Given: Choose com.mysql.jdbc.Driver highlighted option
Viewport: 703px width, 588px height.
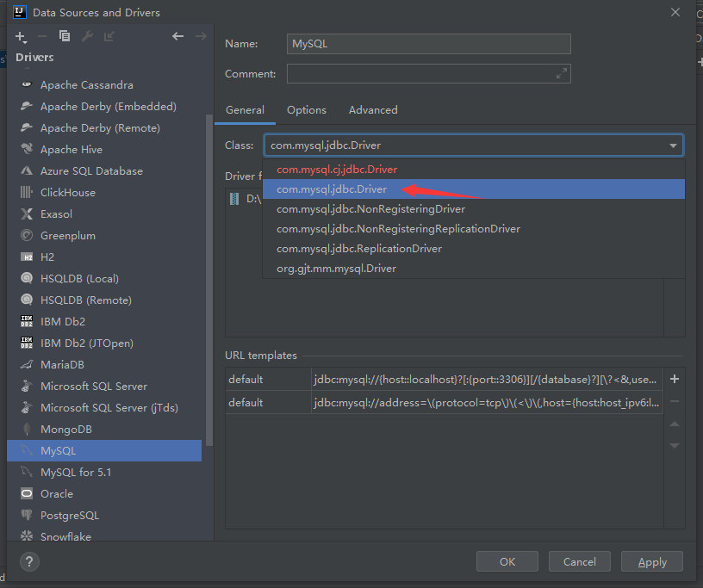Looking at the screenshot, I should (x=474, y=189).
